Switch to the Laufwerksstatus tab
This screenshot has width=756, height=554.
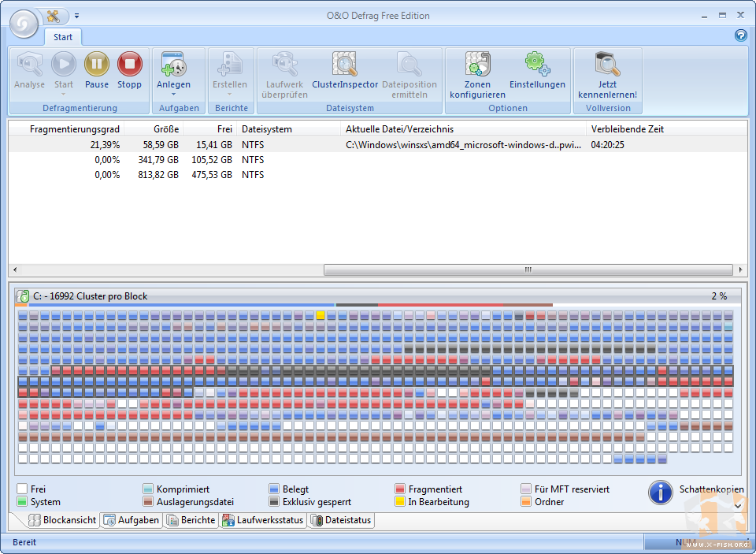pyautogui.click(x=263, y=520)
